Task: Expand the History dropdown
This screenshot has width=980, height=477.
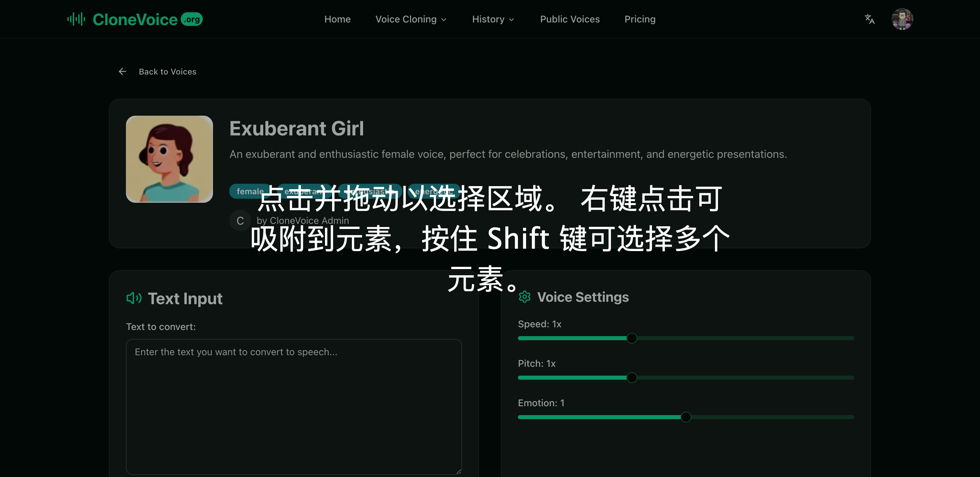Action: pos(493,19)
